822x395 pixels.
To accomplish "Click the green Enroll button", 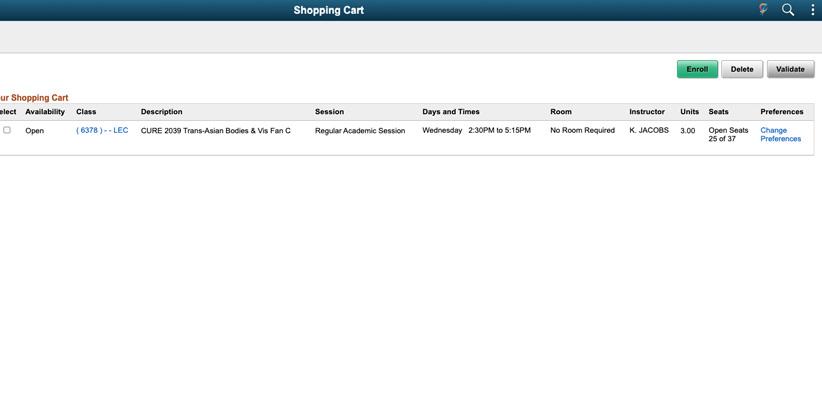I will point(697,69).
